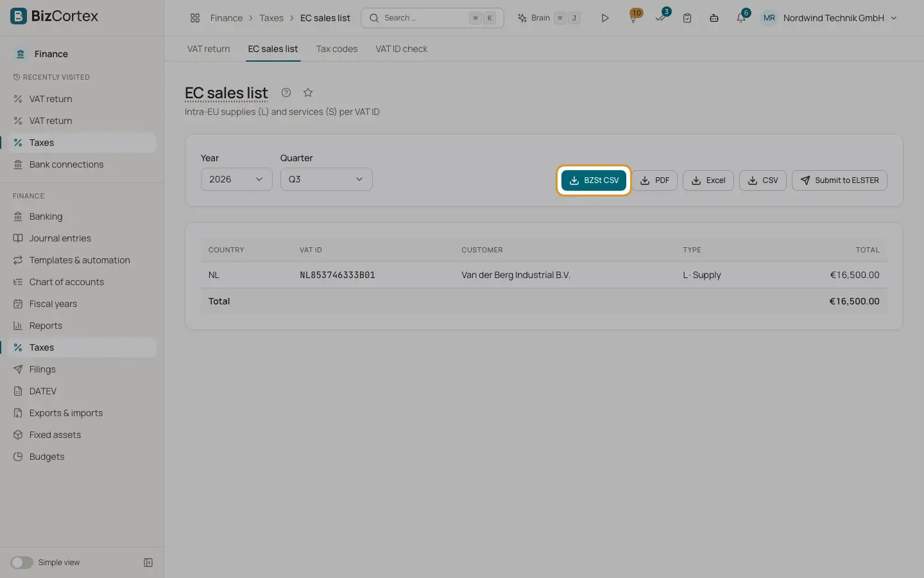Star the EC sales list page as favorite
The width and height of the screenshot is (924, 578).
click(308, 92)
